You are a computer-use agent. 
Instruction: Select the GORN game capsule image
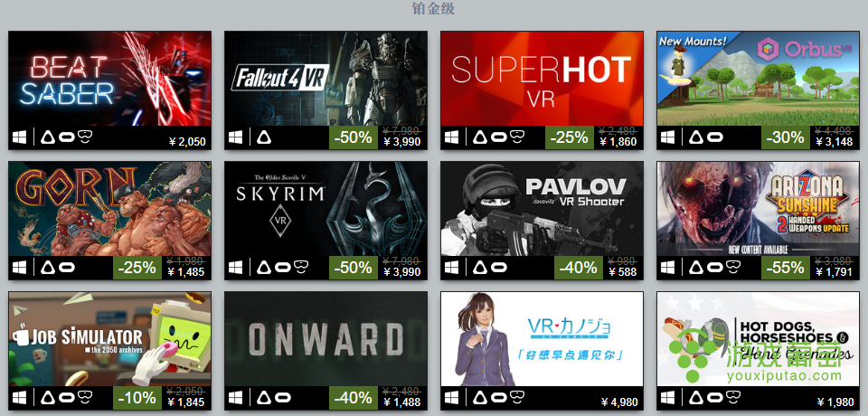pos(109,209)
